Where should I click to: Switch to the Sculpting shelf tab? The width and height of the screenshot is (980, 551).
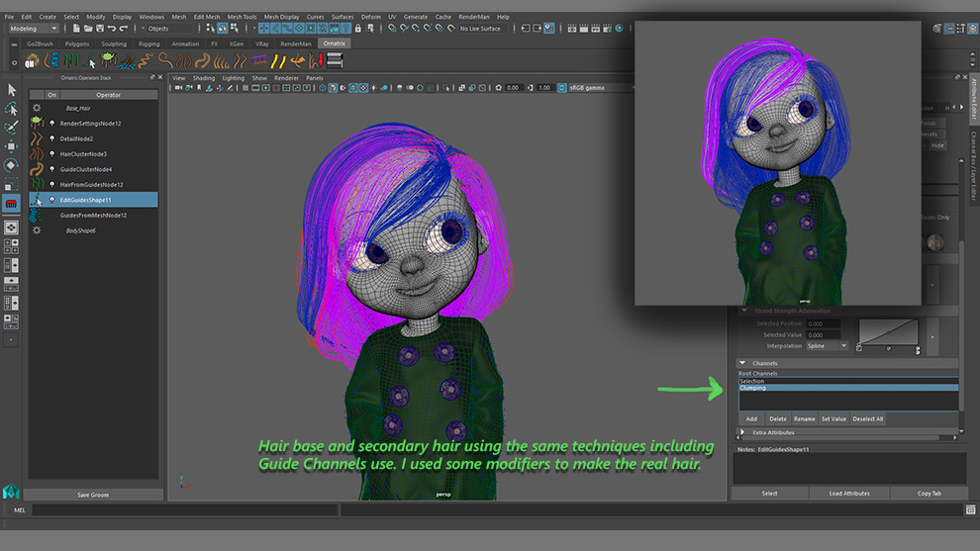tap(114, 44)
